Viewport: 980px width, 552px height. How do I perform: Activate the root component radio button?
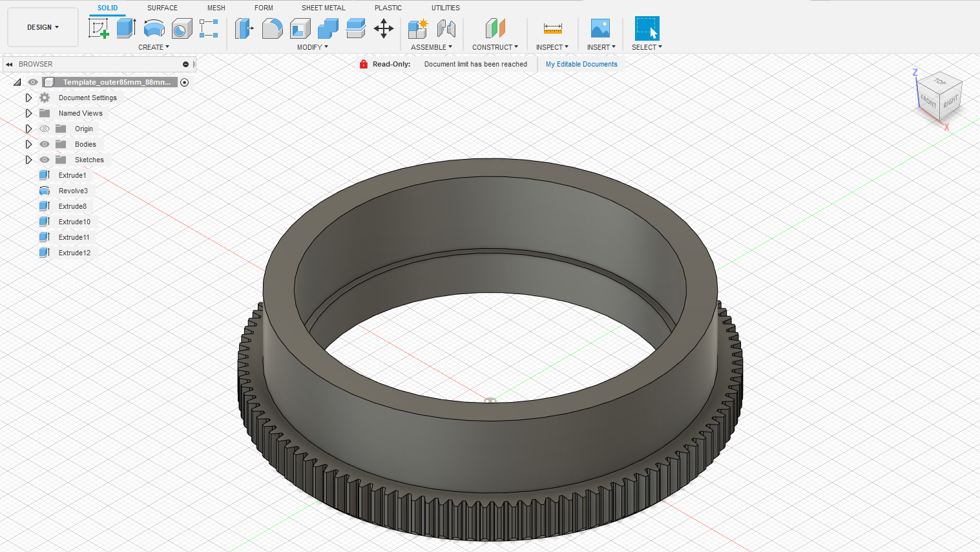[185, 82]
